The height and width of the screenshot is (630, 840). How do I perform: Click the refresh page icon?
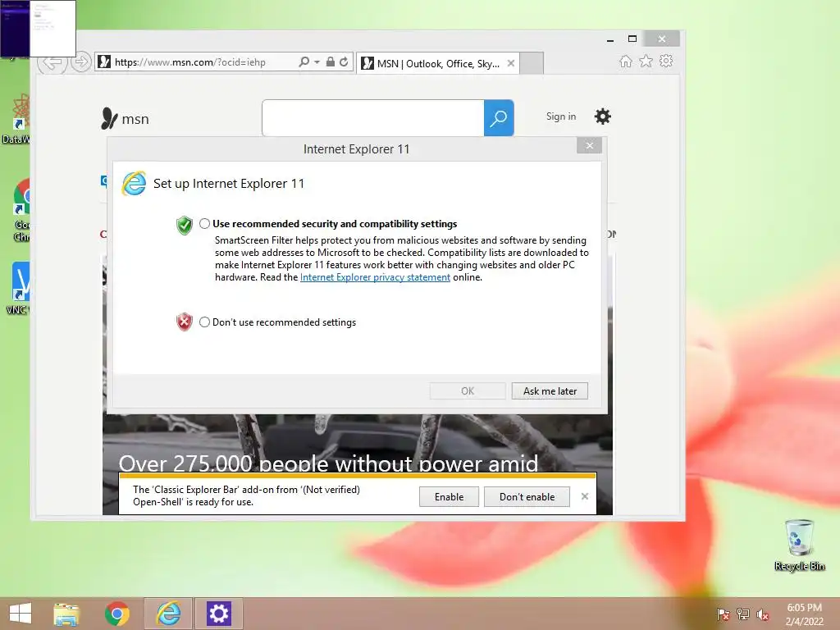(344, 62)
